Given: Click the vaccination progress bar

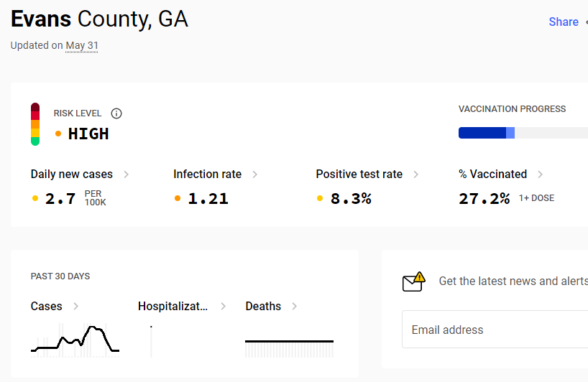Looking at the screenshot, I should pyautogui.click(x=523, y=133).
